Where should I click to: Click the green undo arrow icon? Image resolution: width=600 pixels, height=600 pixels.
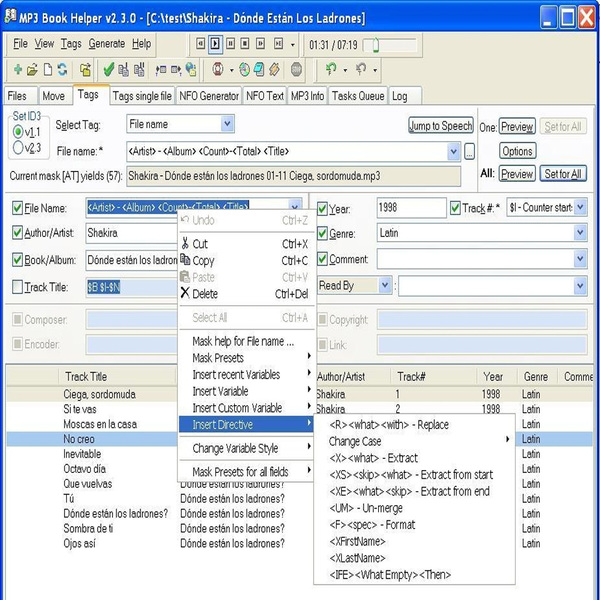tap(331, 69)
